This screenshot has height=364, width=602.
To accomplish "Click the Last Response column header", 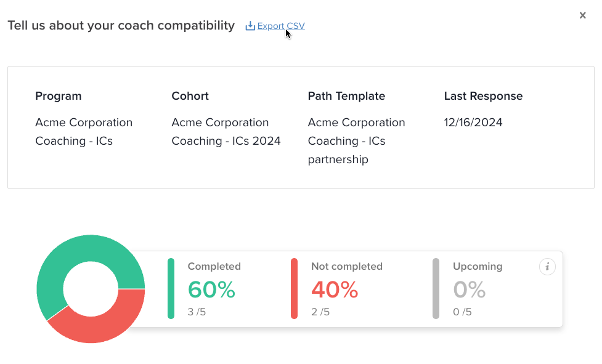I will (483, 96).
